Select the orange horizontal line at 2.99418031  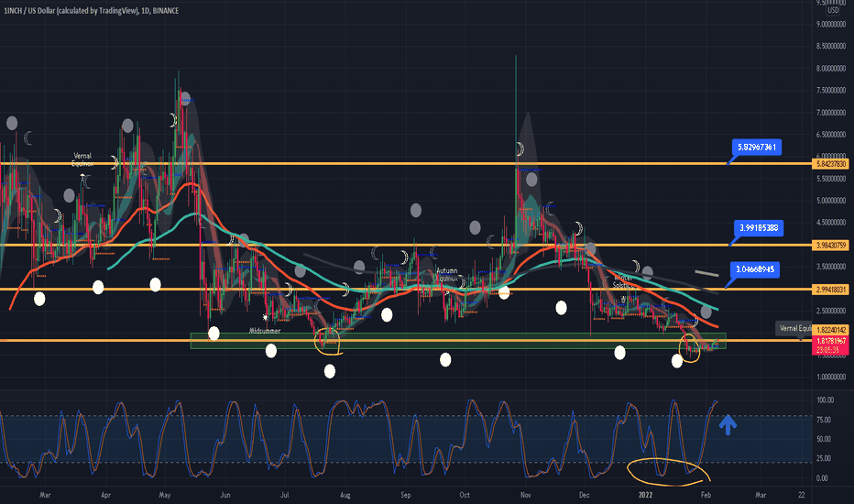coord(405,289)
